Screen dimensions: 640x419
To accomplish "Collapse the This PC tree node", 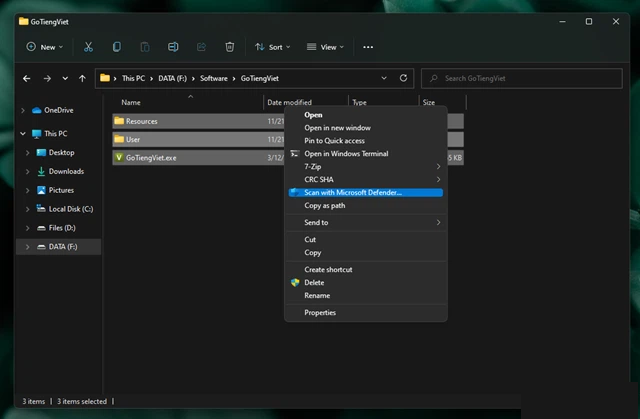I will 23,133.
